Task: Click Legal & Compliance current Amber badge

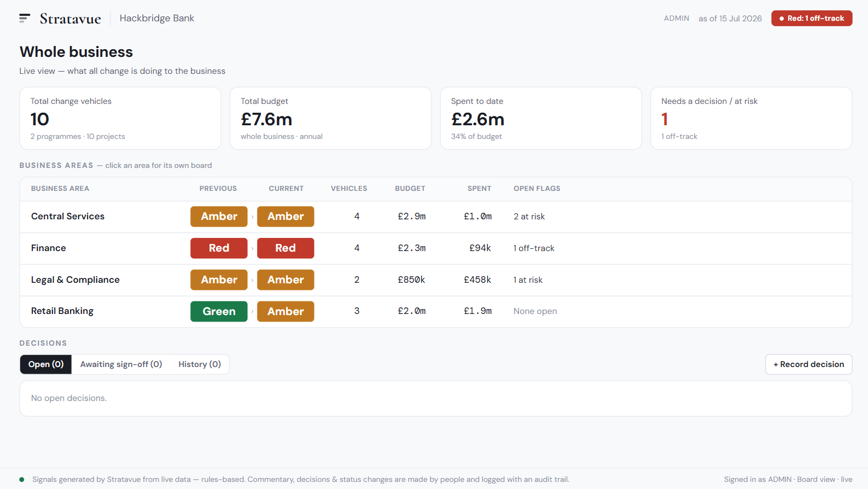Action: click(x=286, y=280)
